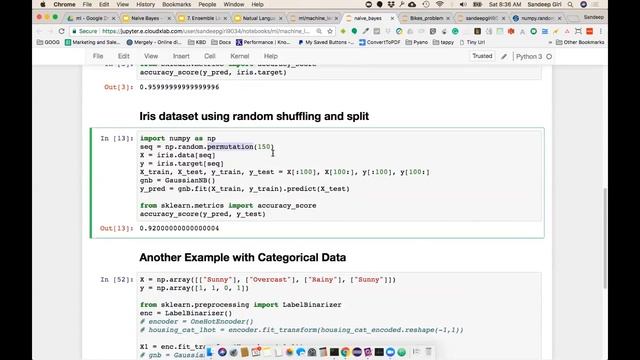This screenshot has width=640, height=360.
Task: Open the notebook's Help menu
Action: 271,56
